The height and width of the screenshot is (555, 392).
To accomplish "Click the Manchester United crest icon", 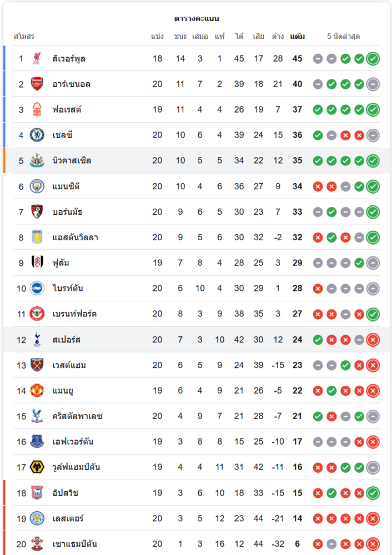I will pos(37,390).
